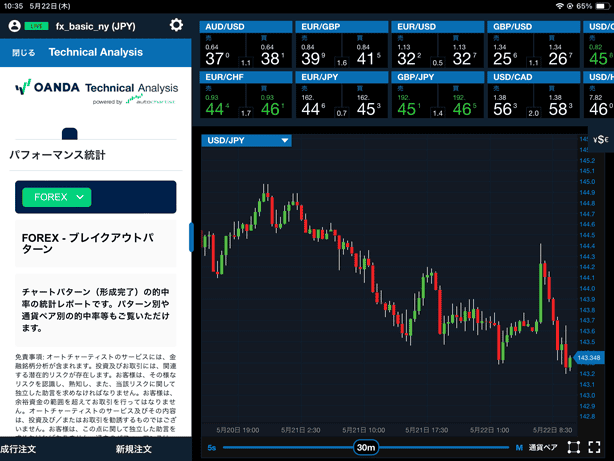Tap status bar time 10:35
The width and height of the screenshot is (614, 461).
(x=13, y=6)
